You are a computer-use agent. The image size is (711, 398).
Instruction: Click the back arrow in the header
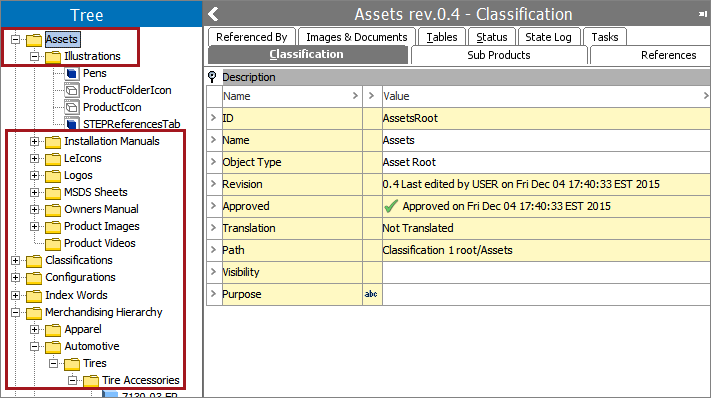tap(213, 14)
